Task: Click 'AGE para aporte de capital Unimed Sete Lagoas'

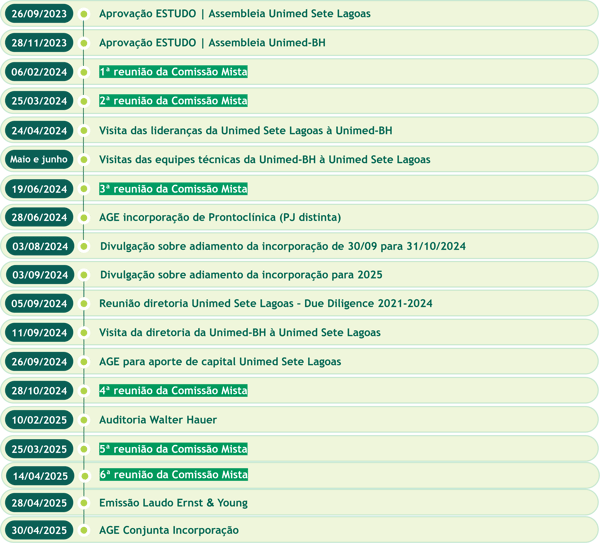Action: [x=220, y=362]
